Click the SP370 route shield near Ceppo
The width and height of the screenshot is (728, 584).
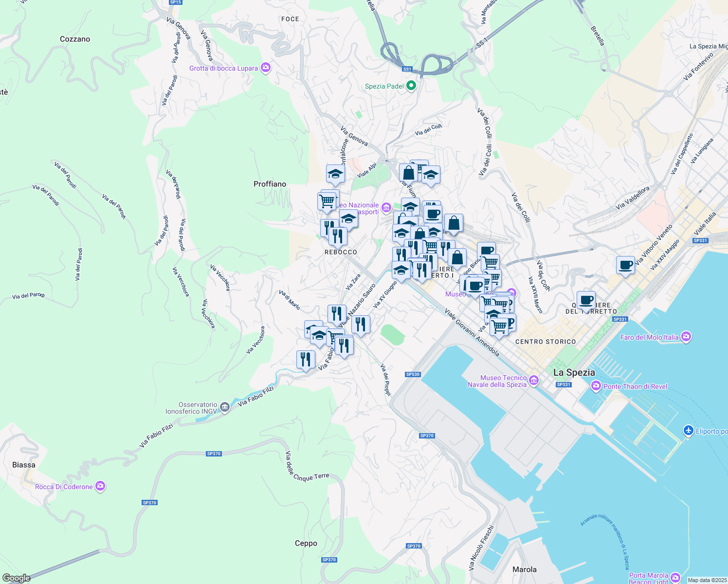click(328, 560)
